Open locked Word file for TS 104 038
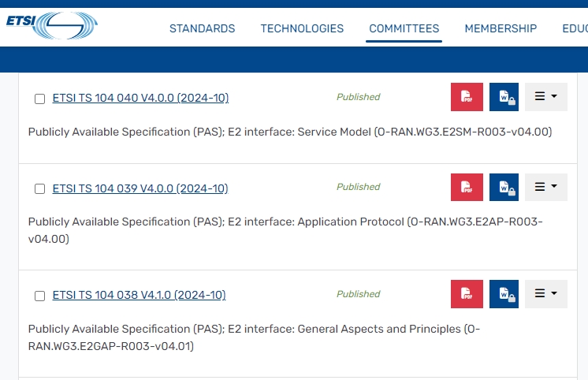The image size is (588, 380). (x=504, y=294)
